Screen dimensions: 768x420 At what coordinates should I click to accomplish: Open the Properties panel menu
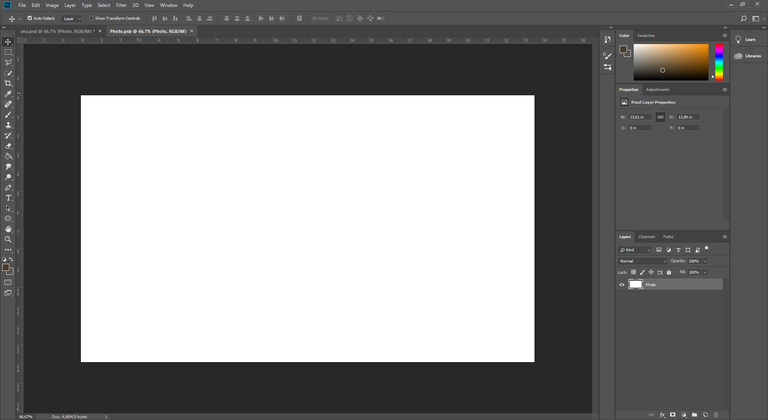tap(724, 90)
